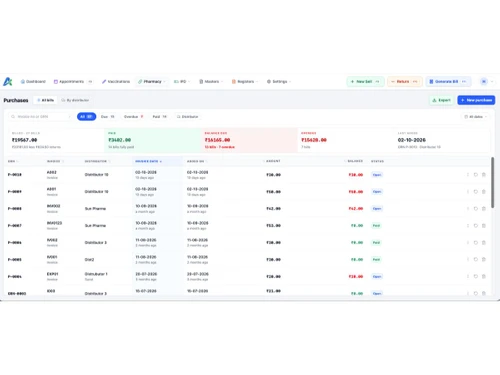Open more options for row P-0010
Image resolution: width=500 pixels, height=375 pixels.
tap(468, 175)
